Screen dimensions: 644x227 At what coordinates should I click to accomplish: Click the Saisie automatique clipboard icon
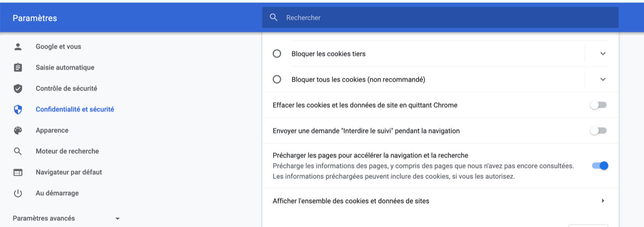(18, 67)
